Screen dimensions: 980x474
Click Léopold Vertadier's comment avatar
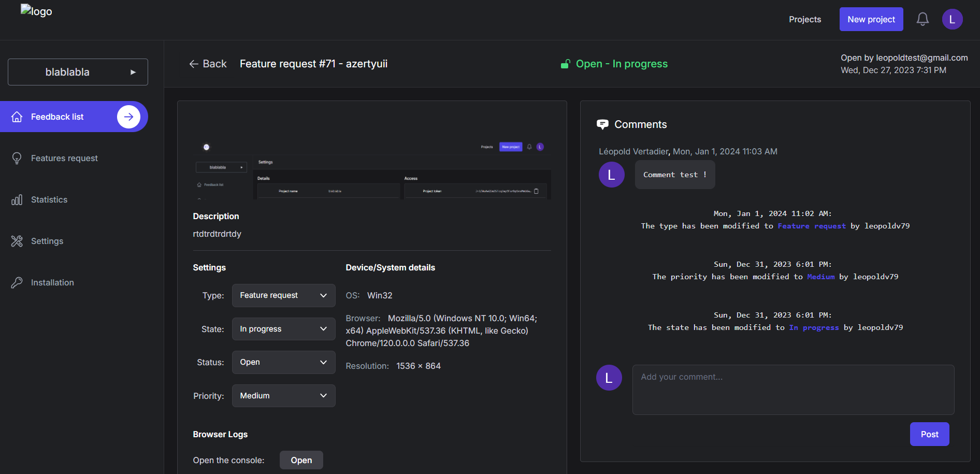click(x=611, y=175)
